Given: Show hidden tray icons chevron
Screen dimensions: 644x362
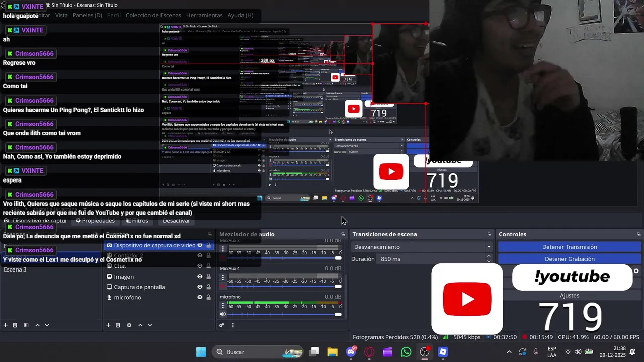Looking at the screenshot, I should point(509,352).
